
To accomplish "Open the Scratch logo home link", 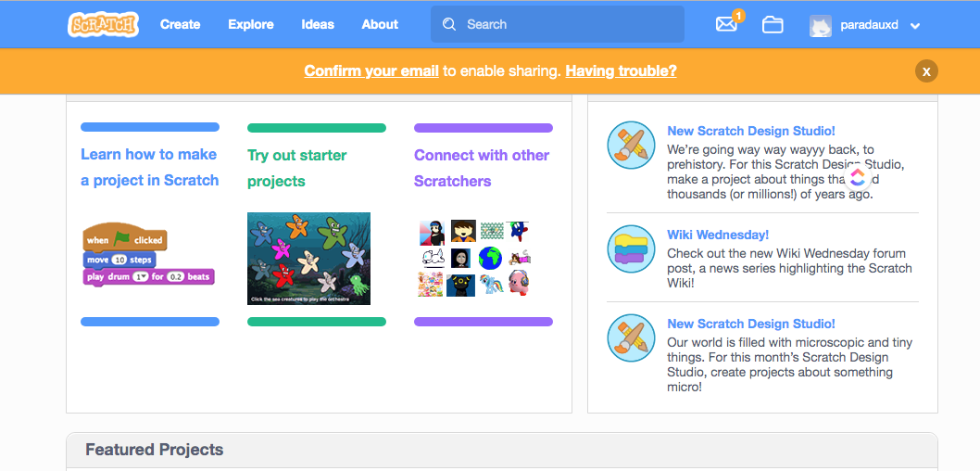I will click(x=103, y=24).
